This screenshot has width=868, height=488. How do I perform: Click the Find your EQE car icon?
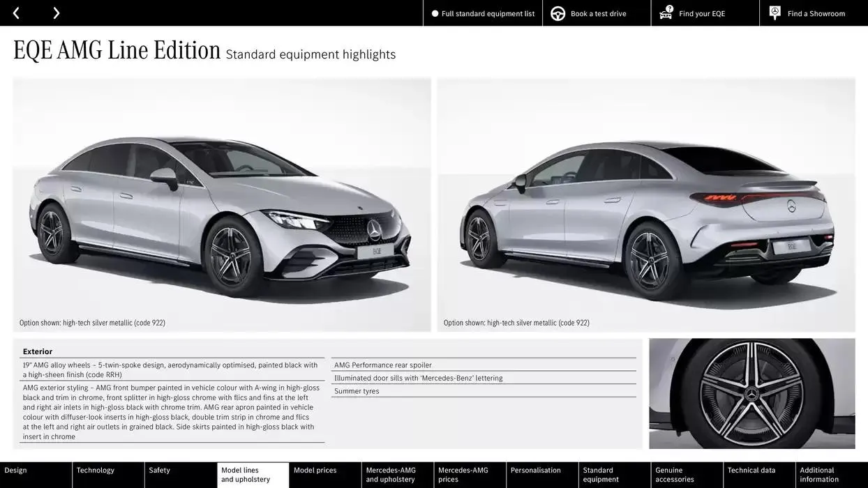point(666,13)
